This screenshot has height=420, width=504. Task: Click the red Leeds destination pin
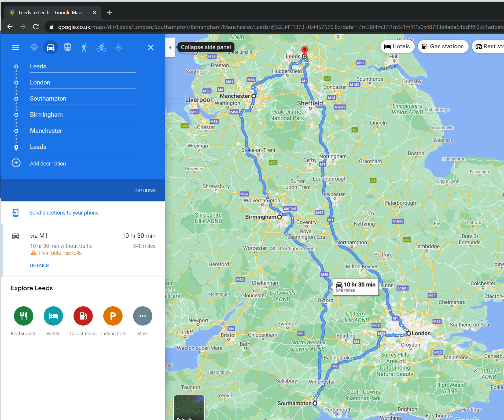point(304,50)
